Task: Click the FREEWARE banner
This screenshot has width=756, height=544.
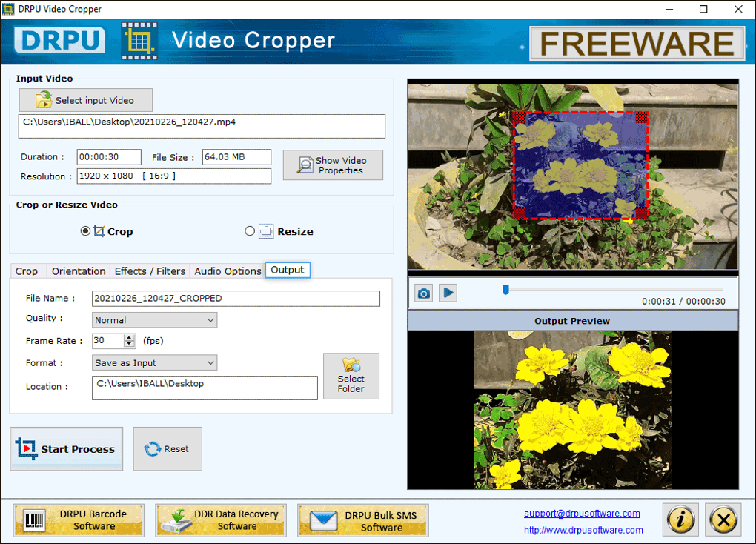Action: (x=637, y=44)
